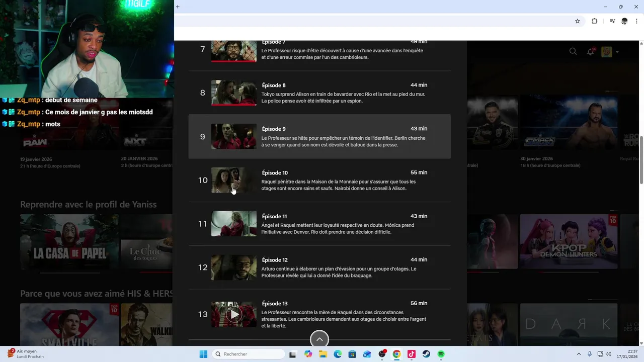Open the Smallville background thumbnail
Image resolution: width=644 pixels, height=362 pixels.
click(x=69, y=325)
